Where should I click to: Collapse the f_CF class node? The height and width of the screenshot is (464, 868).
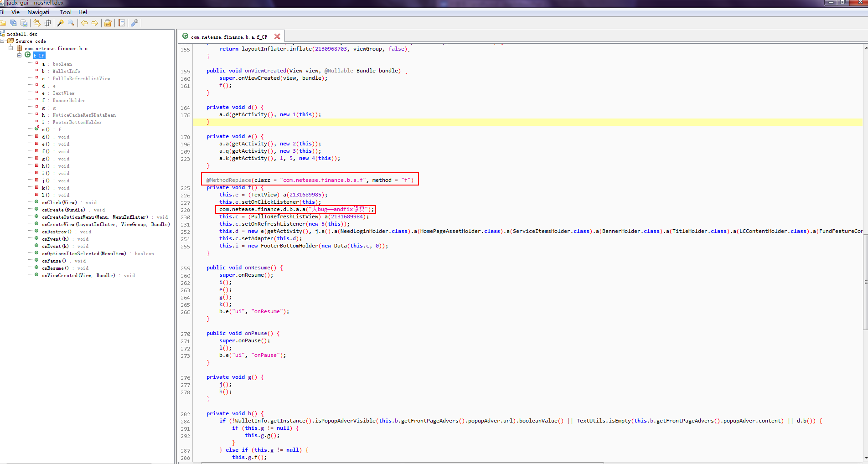coord(20,55)
